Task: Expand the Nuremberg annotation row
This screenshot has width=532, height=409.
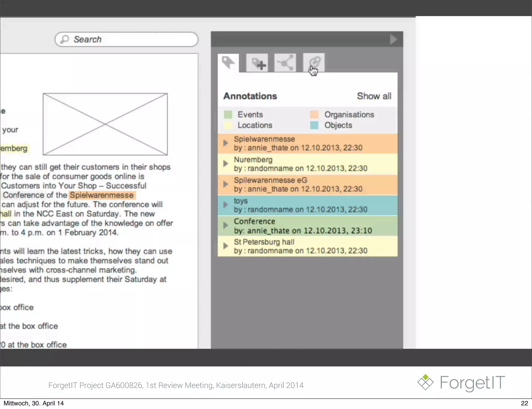Action: coord(225,163)
